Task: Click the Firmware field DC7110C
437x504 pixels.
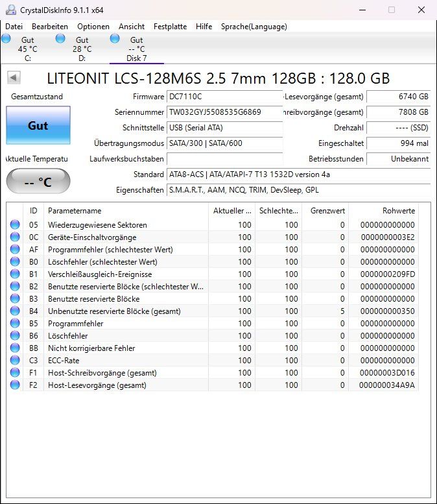Action: (x=224, y=97)
